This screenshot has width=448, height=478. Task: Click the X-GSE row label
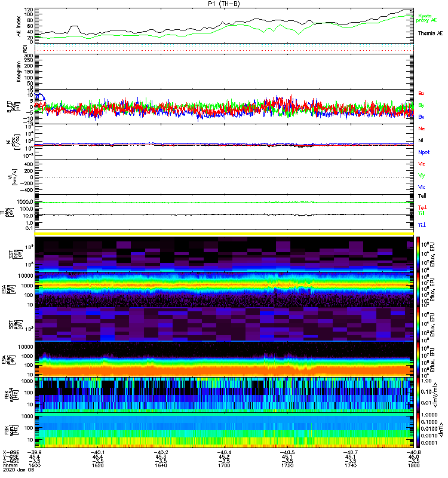10,452
